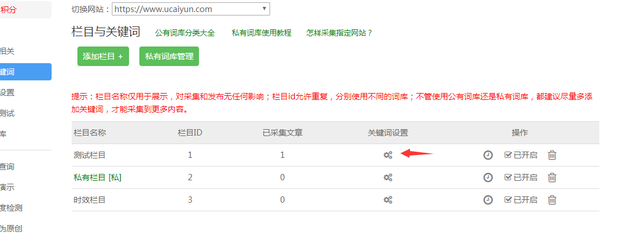Click the clock icon for 时效栏目
Image resolution: width=644 pixels, height=244 pixels.
point(488,200)
